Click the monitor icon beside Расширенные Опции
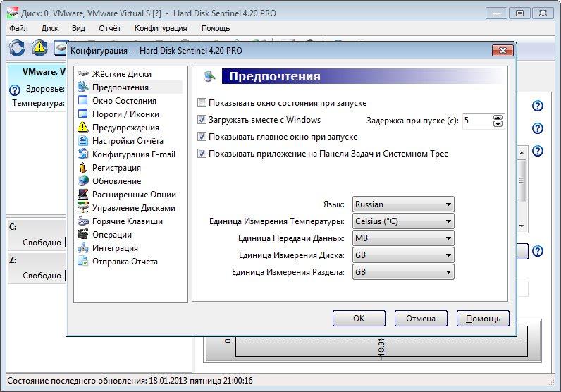The width and height of the screenshot is (561, 392). [83, 194]
